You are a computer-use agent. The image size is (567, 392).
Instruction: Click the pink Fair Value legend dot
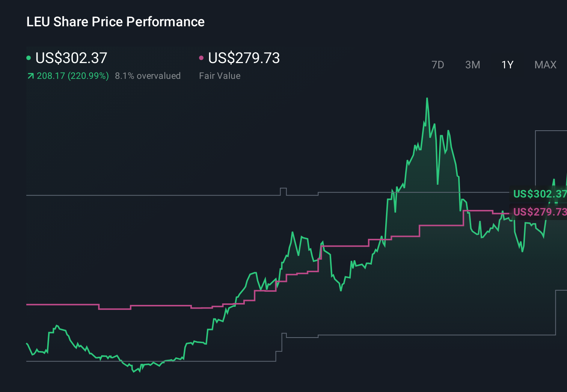(201, 57)
